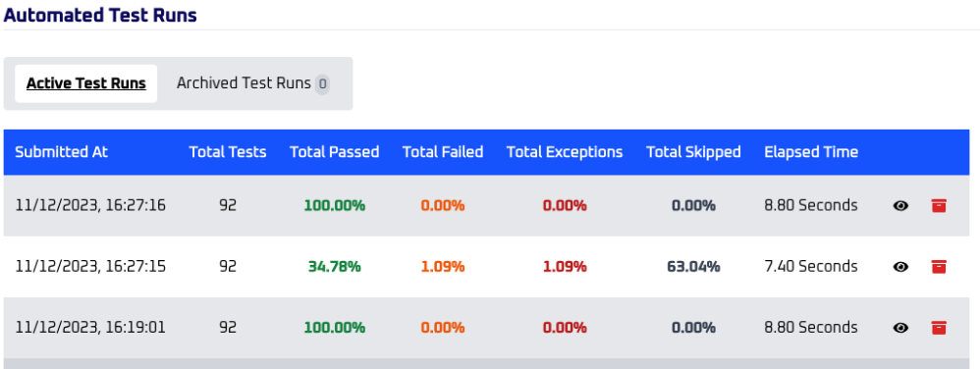Image resolution: width=980 pixels, height=369 pixels.
Task: Sort by Submitted At column header
Action: [x=61, y=152]
